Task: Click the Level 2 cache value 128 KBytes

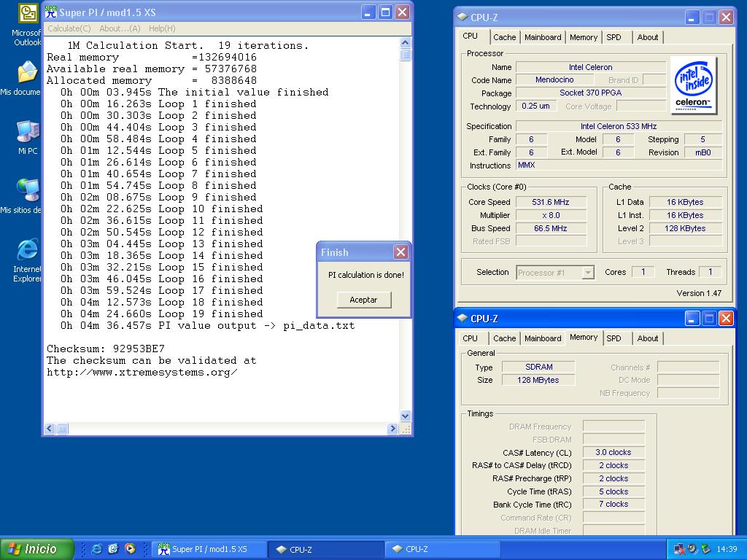Action: coord(685,228)
